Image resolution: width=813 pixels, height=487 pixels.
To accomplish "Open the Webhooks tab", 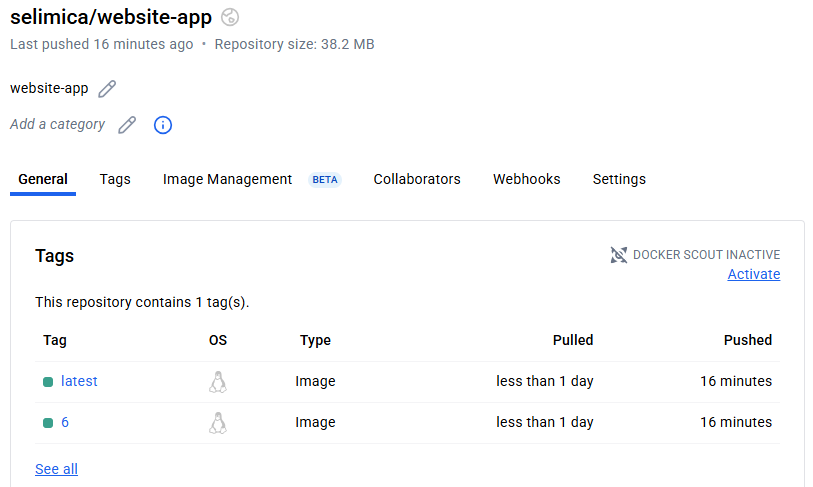I will pos(526,180).
